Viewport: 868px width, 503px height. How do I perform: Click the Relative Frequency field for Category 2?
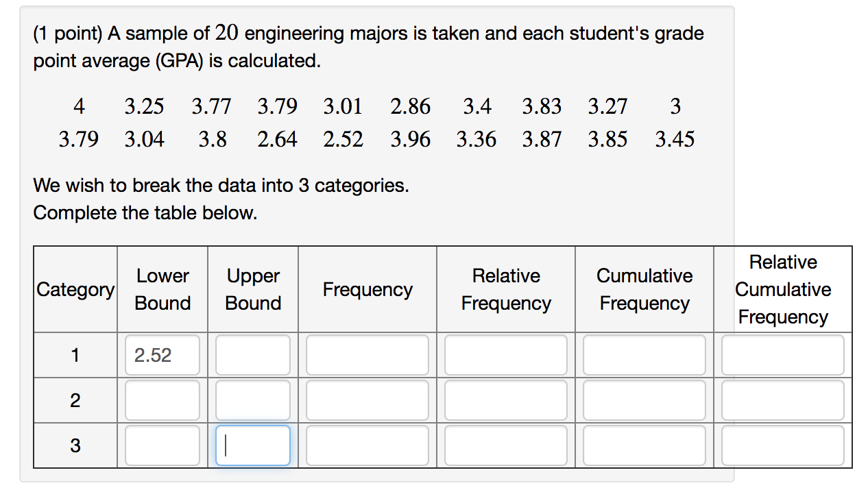[x=505, y=400]
